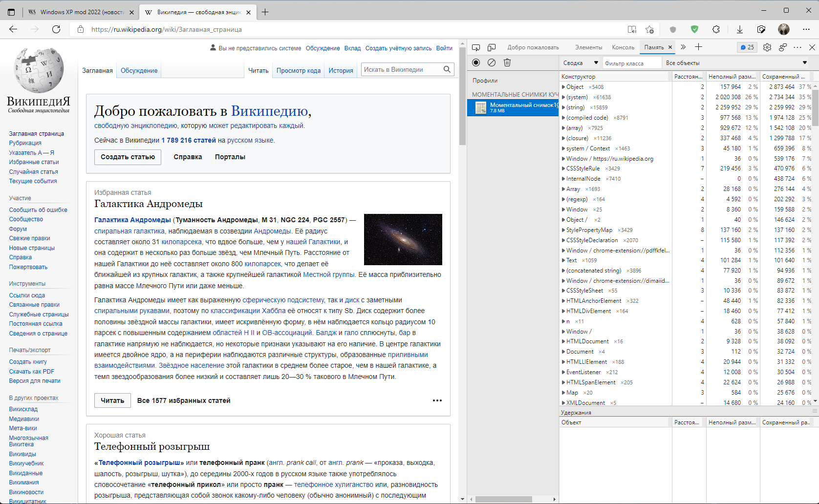Screen dimensions: 819x504
Task: Click the trash collect garbage icon
Action: 507,63
